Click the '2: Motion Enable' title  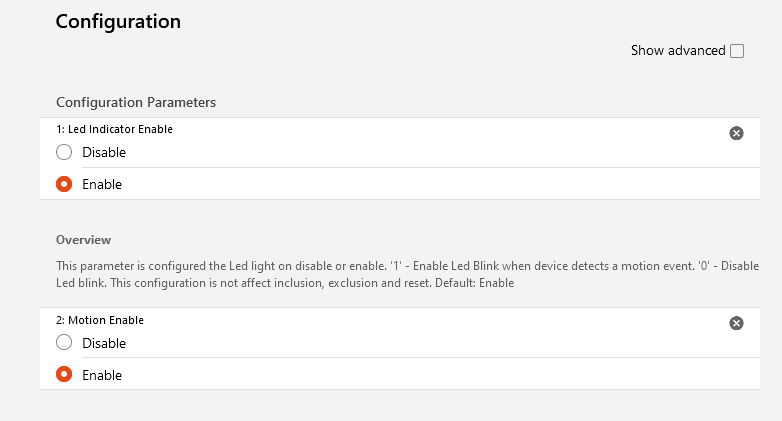click(100, 320)
